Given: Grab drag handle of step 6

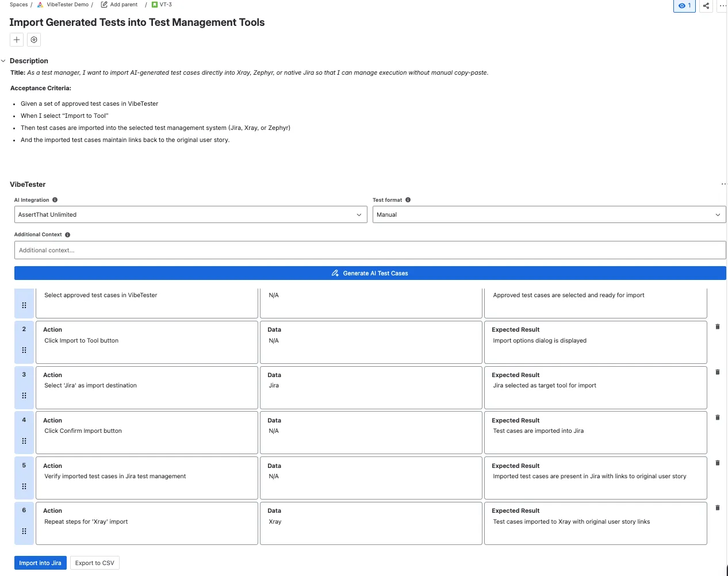Looking at the screenshot, I should 24,531.
